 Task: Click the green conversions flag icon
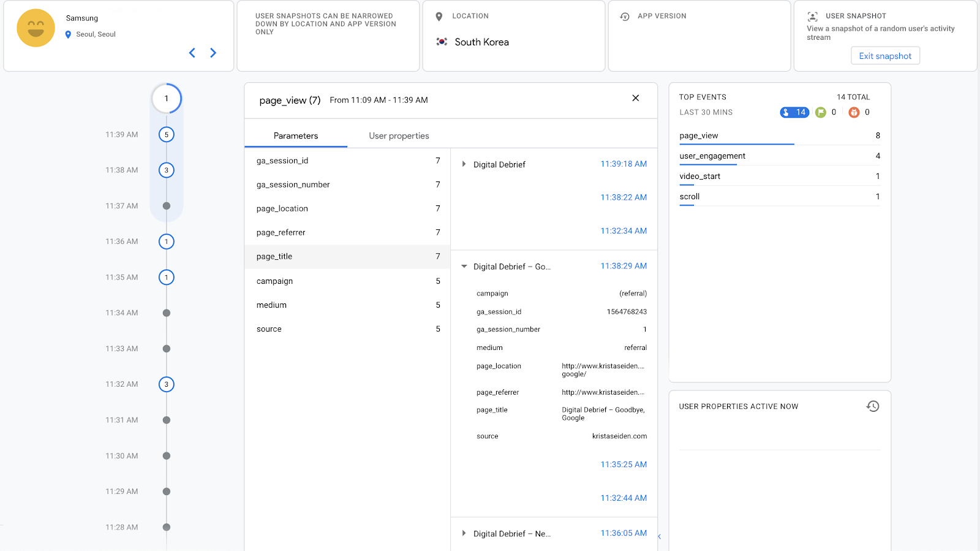coord(821,112)
